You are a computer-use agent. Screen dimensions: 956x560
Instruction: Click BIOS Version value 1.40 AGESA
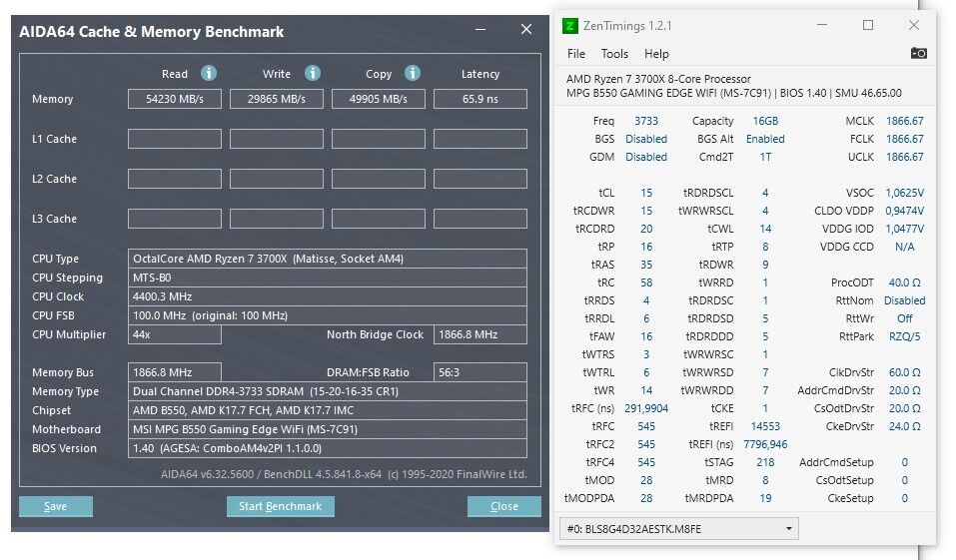pyautogui.click(x=328, y=448)
